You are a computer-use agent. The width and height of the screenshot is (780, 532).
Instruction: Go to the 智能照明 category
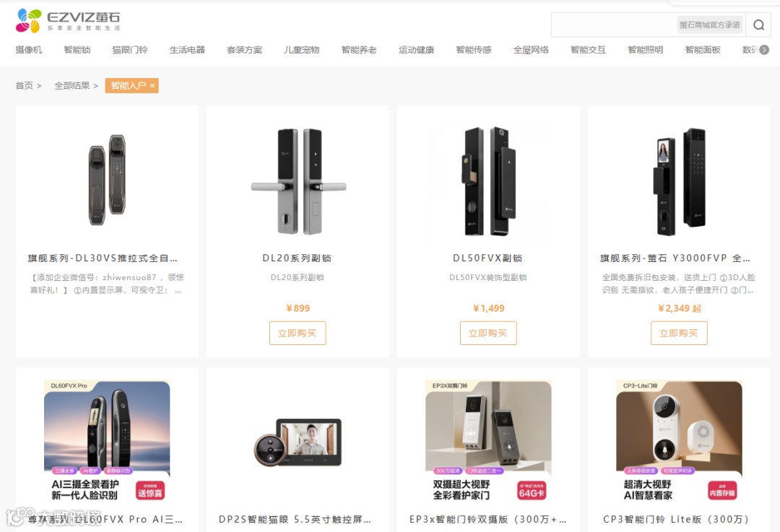coord(645,50)
